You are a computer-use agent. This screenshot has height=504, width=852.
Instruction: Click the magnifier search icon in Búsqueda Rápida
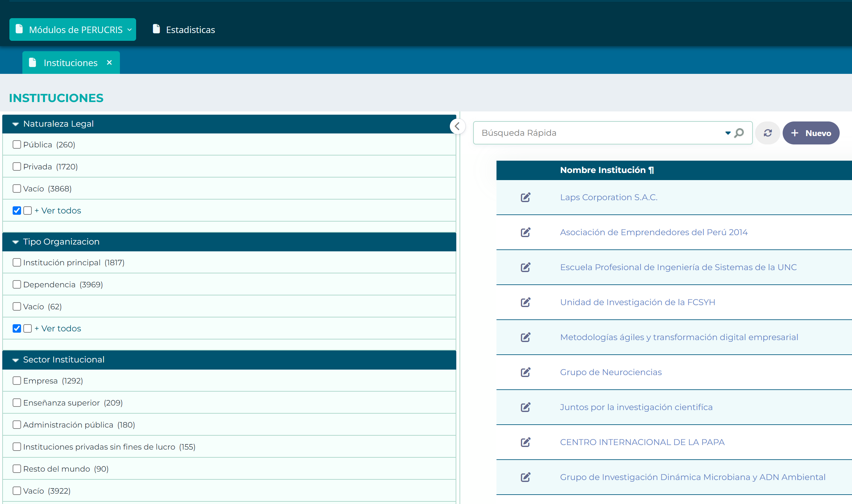(x=739, y=133)
